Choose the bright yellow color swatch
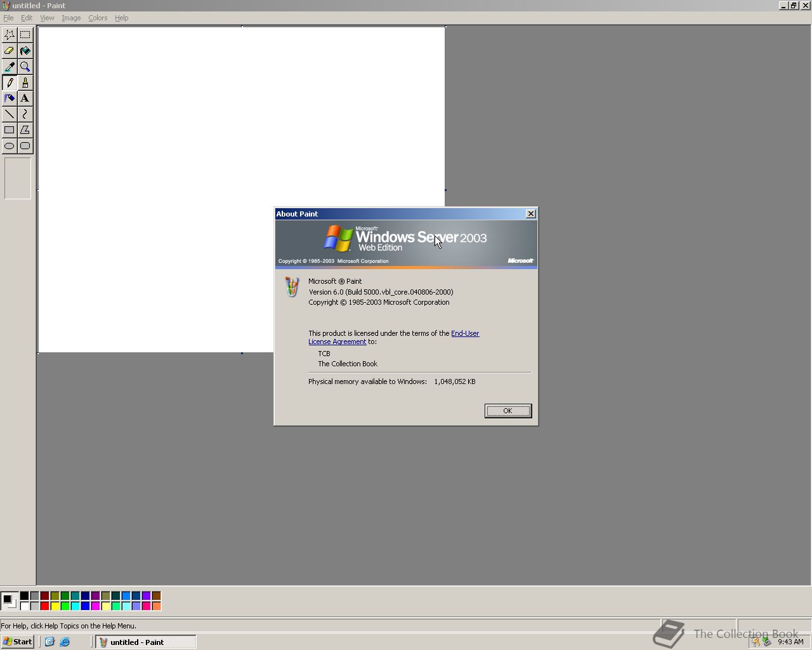Image resolution: width=812 pixels, height=650 pixels. coord(55,606)
